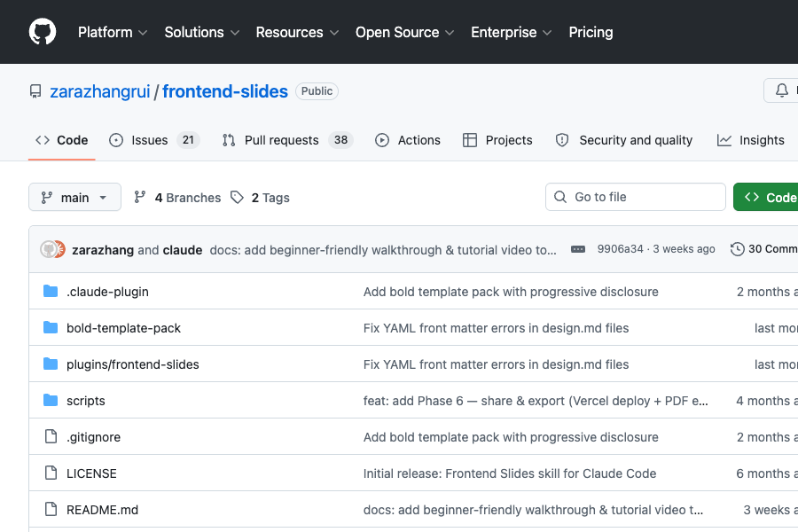Open the main branch selector dropdown
This screenshot has width=798, height=532.
74,197
